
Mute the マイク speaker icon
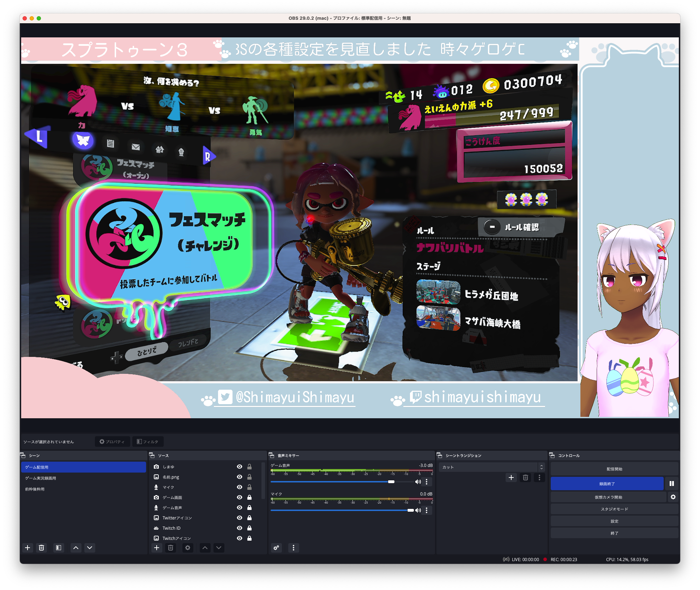tap(418, 510)
